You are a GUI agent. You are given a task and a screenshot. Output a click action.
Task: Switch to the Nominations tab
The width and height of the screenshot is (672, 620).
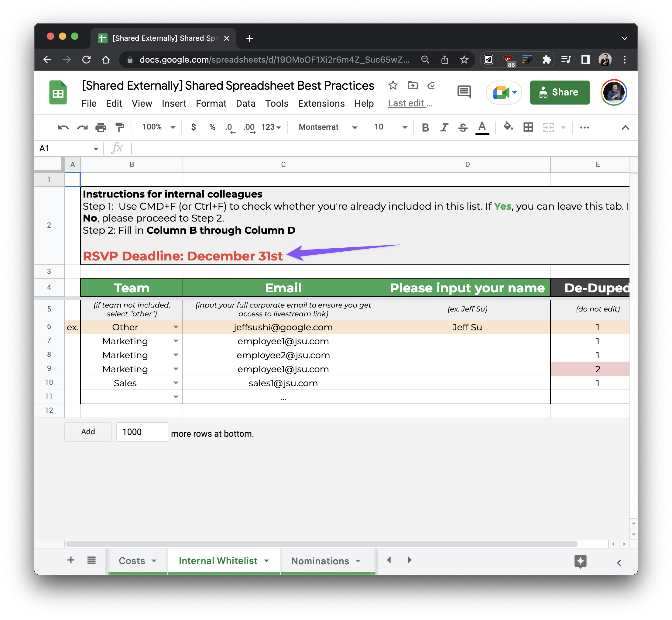pos(321,560)
